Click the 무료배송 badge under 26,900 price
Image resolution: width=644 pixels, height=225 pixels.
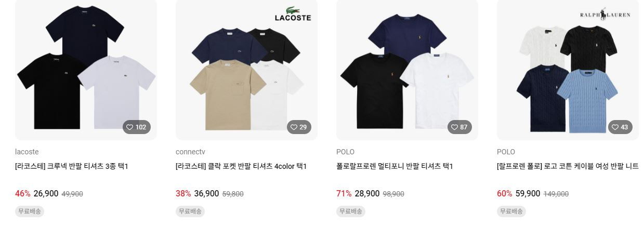click(x=30, y=211)
